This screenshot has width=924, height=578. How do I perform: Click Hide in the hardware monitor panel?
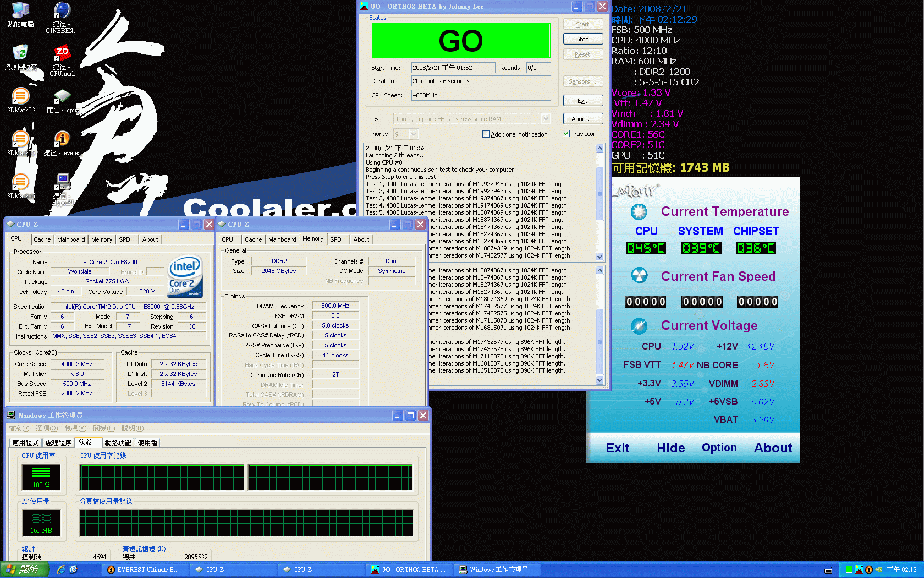(x=671, y=448)
